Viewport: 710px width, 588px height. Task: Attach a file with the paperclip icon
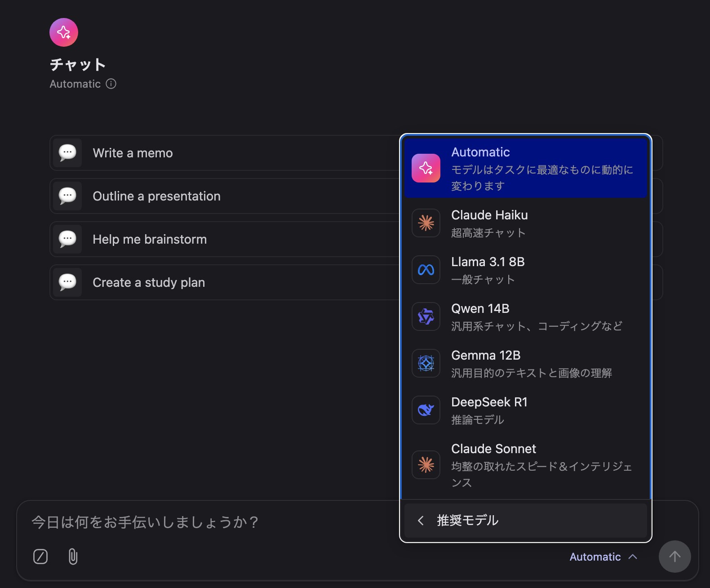[x=73, y=557]
